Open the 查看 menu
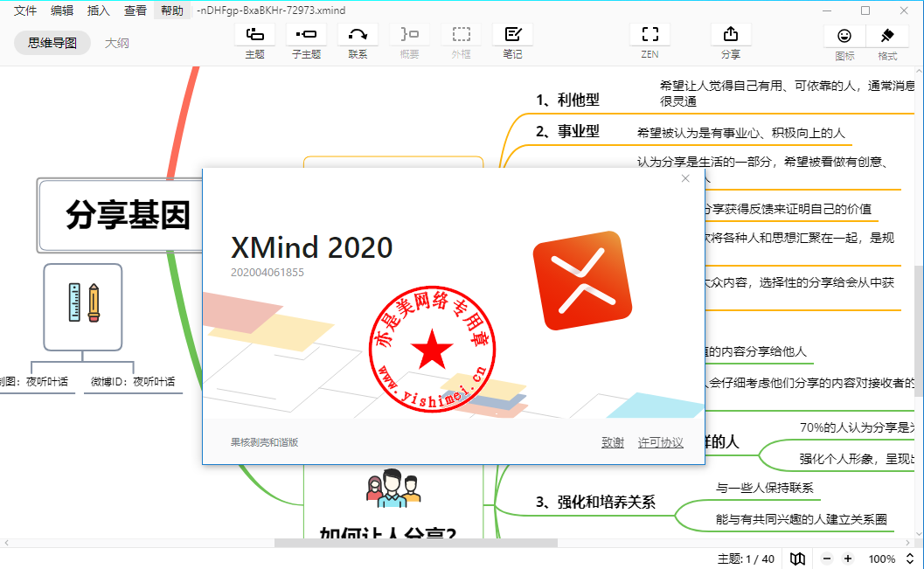This screenshot has height=569, width=924. click(135, 10)
